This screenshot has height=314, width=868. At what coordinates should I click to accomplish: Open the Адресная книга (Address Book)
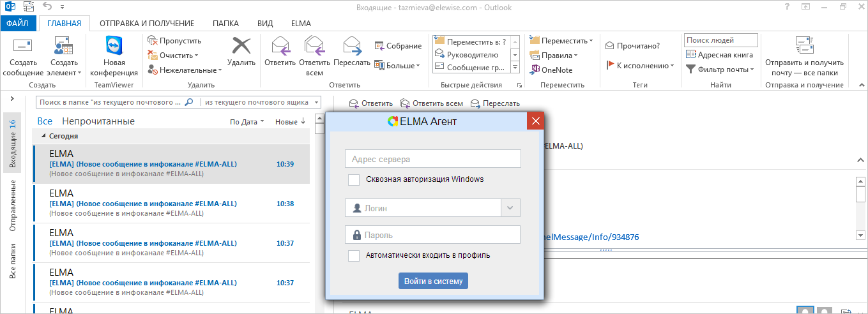click(x=719, y=56)
